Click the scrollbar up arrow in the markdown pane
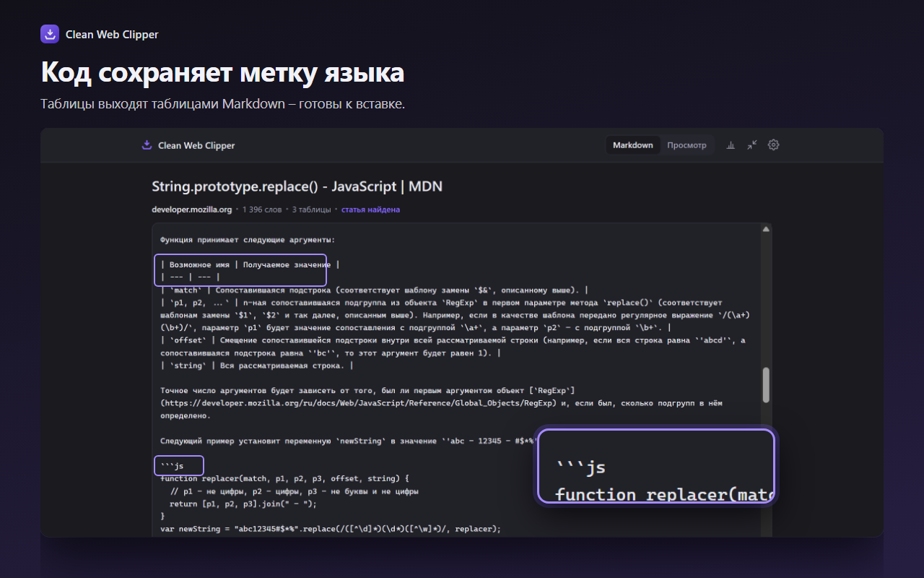924x578 pixels. pyautogui.click(x=766, y=230)
